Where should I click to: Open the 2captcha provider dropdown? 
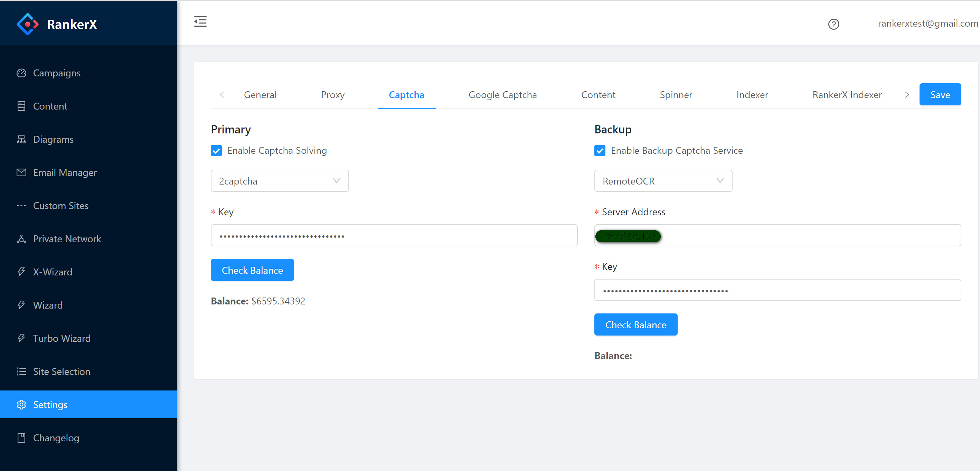point(280,181)
